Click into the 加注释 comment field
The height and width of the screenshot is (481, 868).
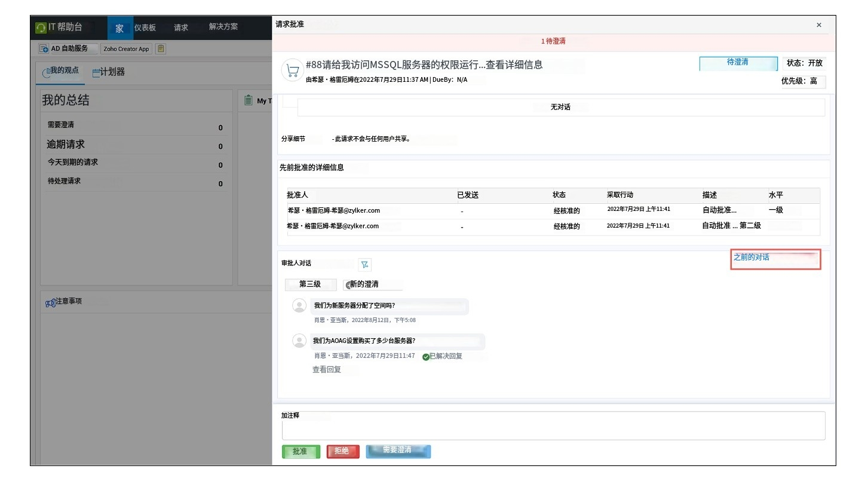[x=553, y=427]
